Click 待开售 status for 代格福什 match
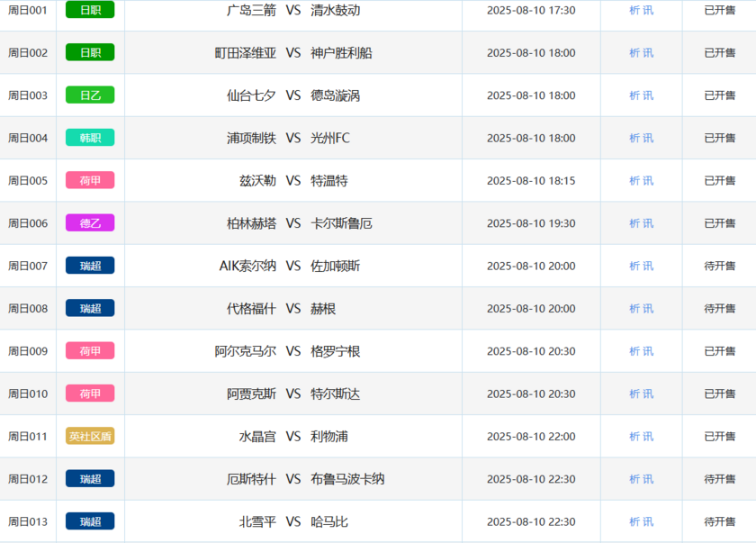The height and width of the screenshot is (543, 756). coord(719,308)
